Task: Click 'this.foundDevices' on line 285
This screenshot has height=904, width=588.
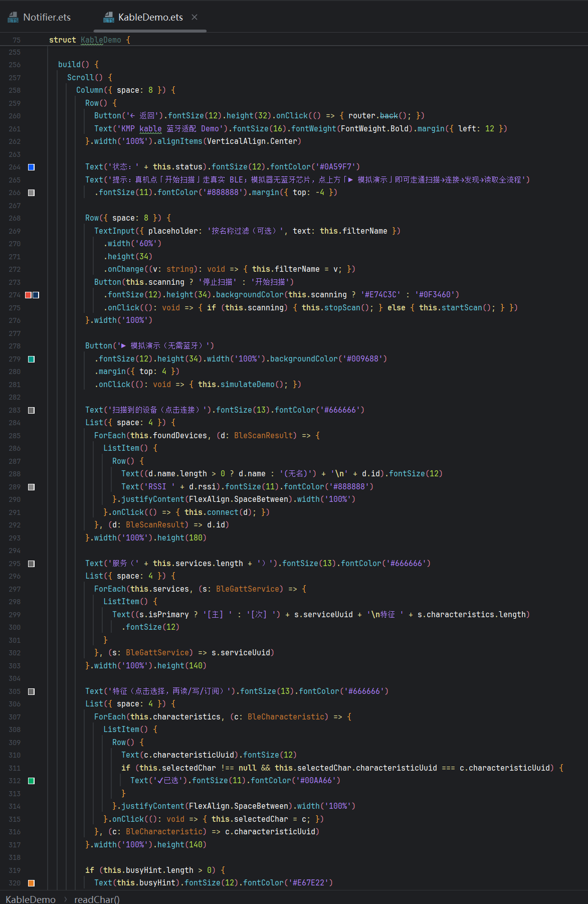Action: tap(168, 436)
